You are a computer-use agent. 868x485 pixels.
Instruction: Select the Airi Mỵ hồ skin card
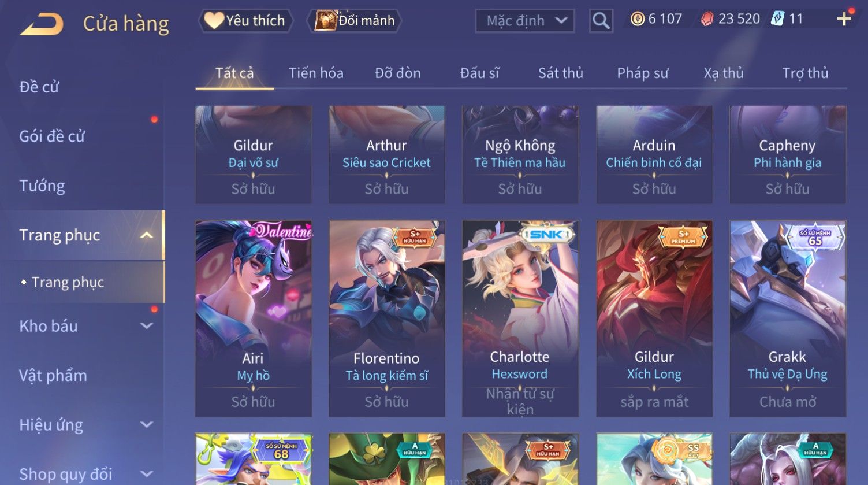[x=253, y=318]
